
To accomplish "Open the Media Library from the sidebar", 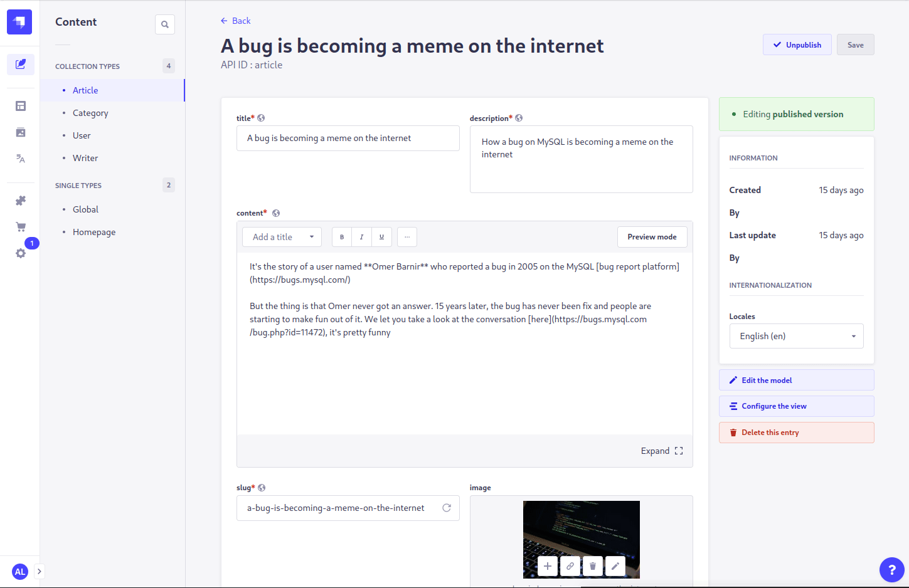I will 21,132.
